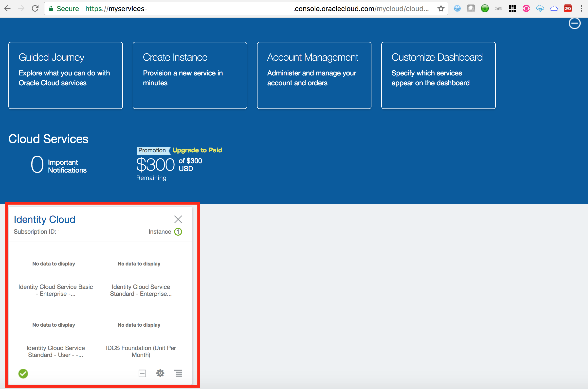Select 'Identity Cloud Service Basic - Enterprise' metric
588x389 pixels.
point(55,290)
